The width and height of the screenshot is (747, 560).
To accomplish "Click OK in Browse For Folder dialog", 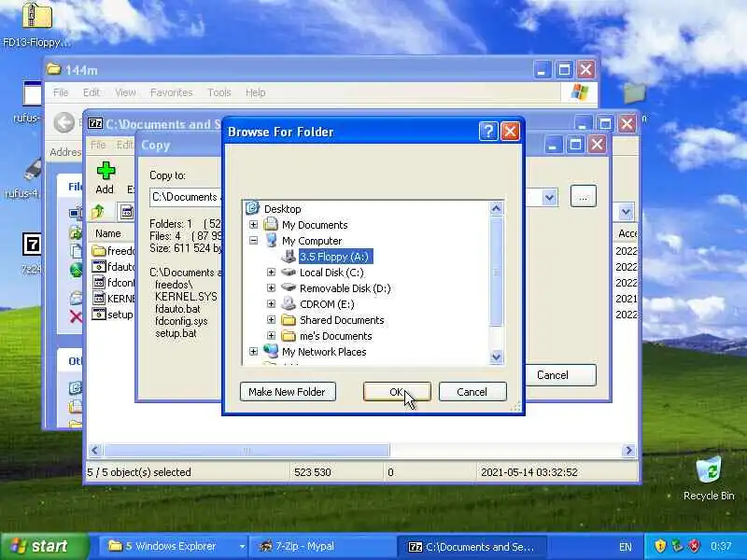I will [397, 391].
